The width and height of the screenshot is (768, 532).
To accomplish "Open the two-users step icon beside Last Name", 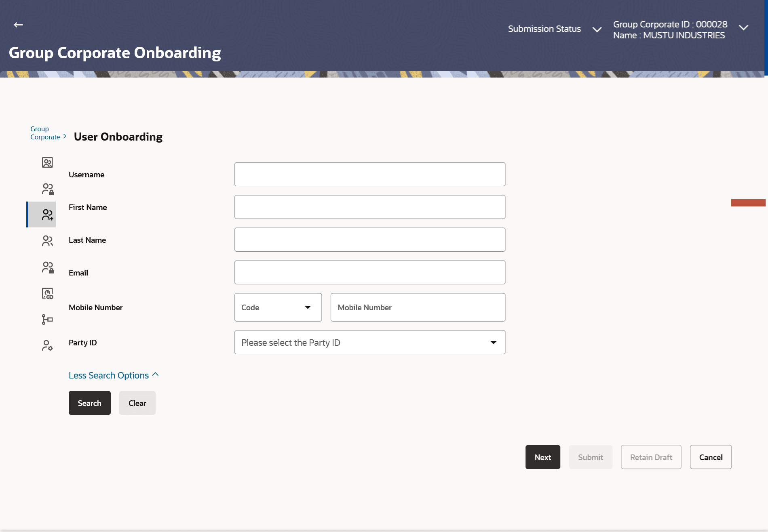I will [x=47, y=241].
